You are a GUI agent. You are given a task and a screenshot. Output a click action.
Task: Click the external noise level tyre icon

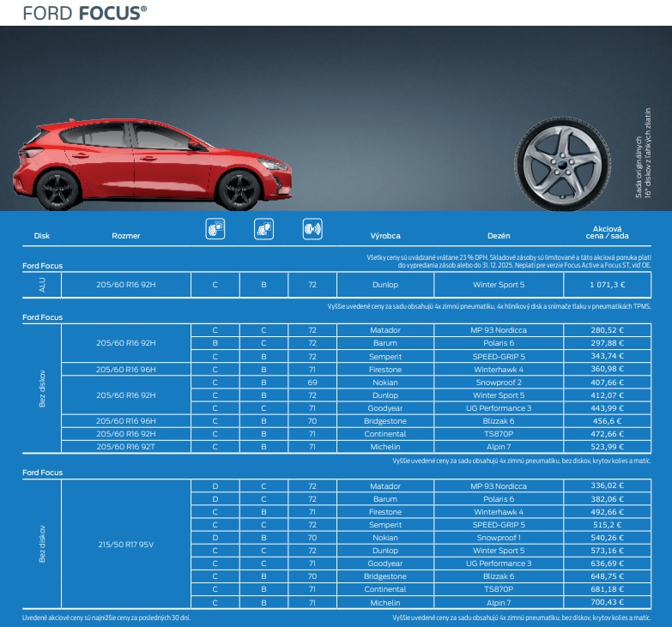[312, 229]
